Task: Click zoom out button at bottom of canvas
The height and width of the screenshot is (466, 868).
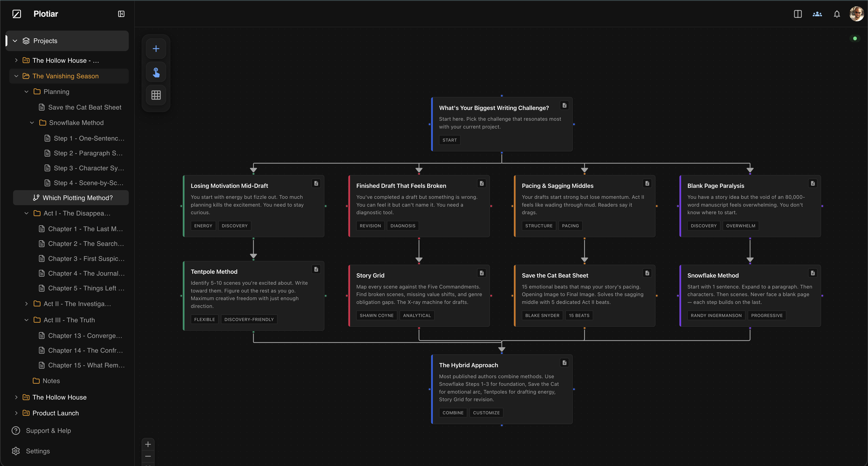Action: click(x=148, y=456)
